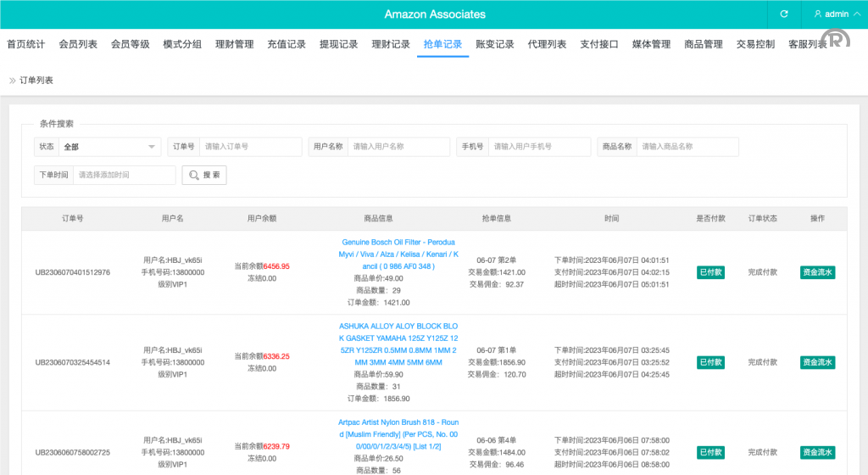The height and width of the screenshot is (475, 868).
Task: Click the search magnifier button
Action: click(x=204, y=175)
